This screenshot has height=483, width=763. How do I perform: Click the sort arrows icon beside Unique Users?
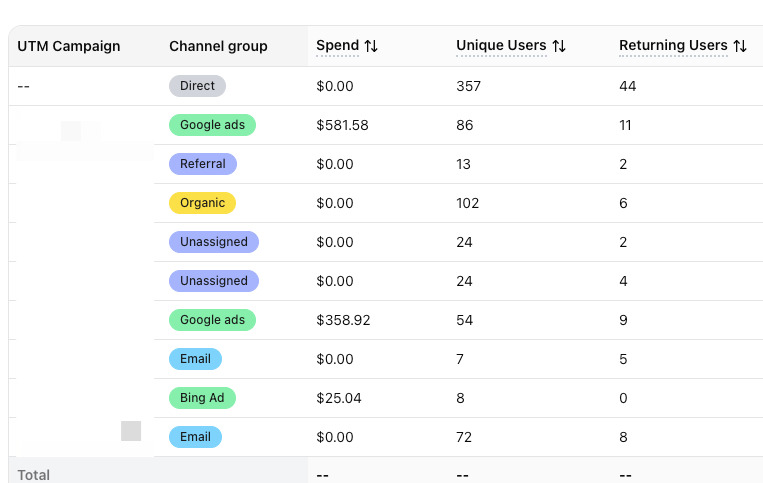tap(559, 46)
